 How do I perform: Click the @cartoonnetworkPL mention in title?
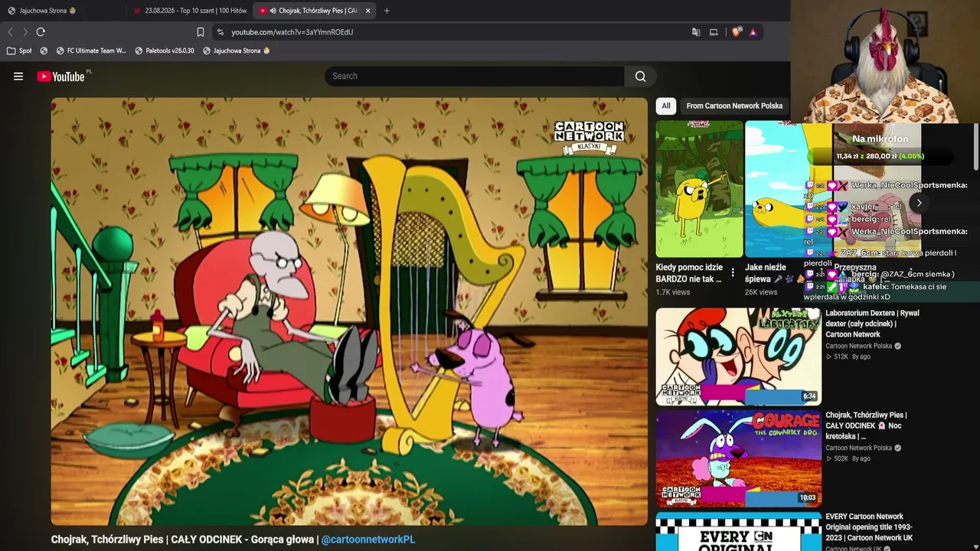[x=368, y=540]
